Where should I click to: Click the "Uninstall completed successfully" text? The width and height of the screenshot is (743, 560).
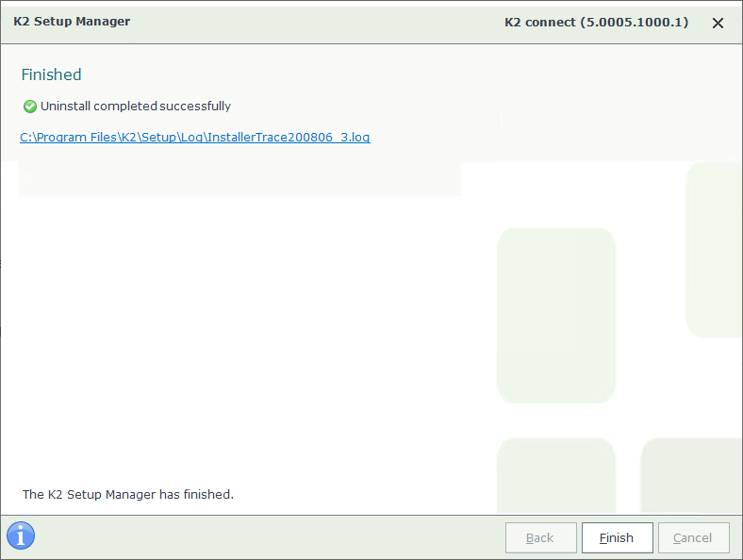[136, 107]
